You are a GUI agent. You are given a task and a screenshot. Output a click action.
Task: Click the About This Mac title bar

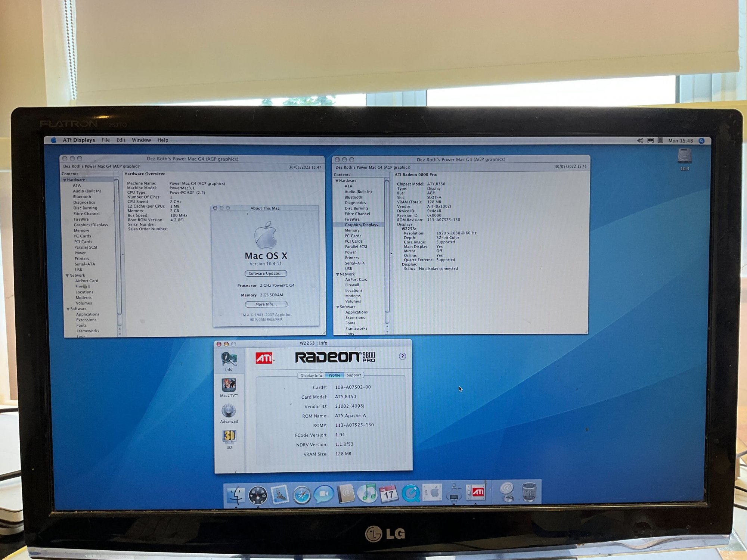[265, 208]
